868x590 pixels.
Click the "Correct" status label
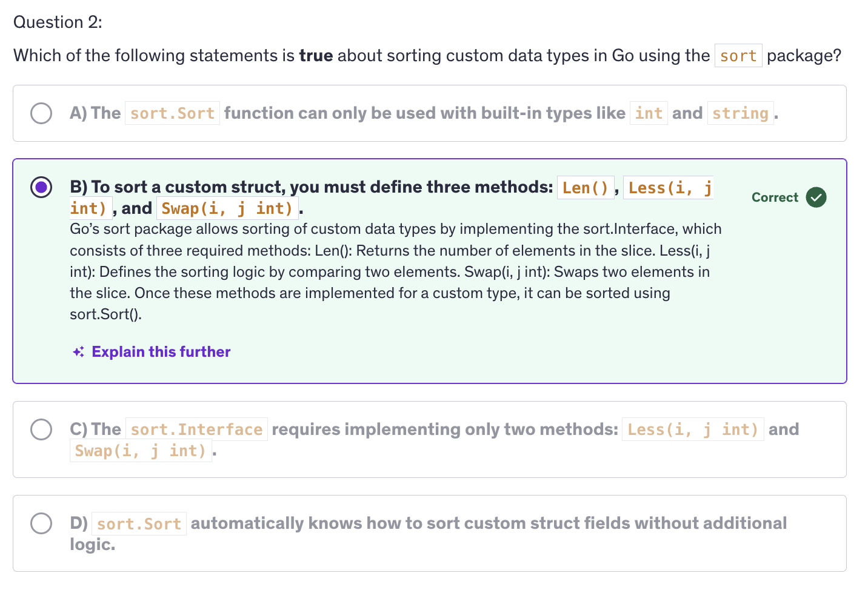[x=775, y=197]
